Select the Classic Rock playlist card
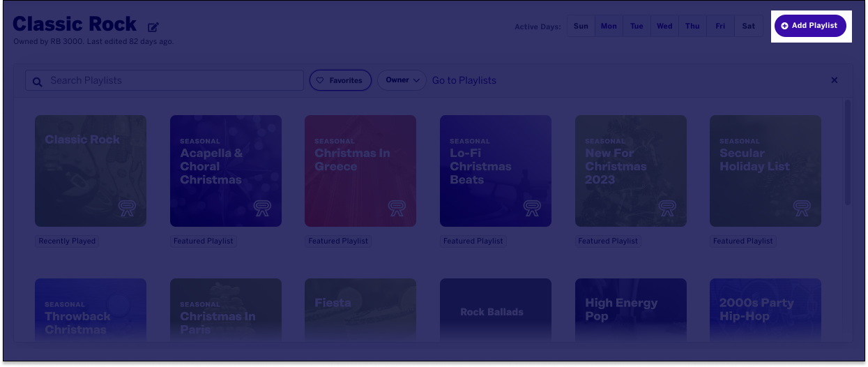The image size is (868, 367). (91, 171)
